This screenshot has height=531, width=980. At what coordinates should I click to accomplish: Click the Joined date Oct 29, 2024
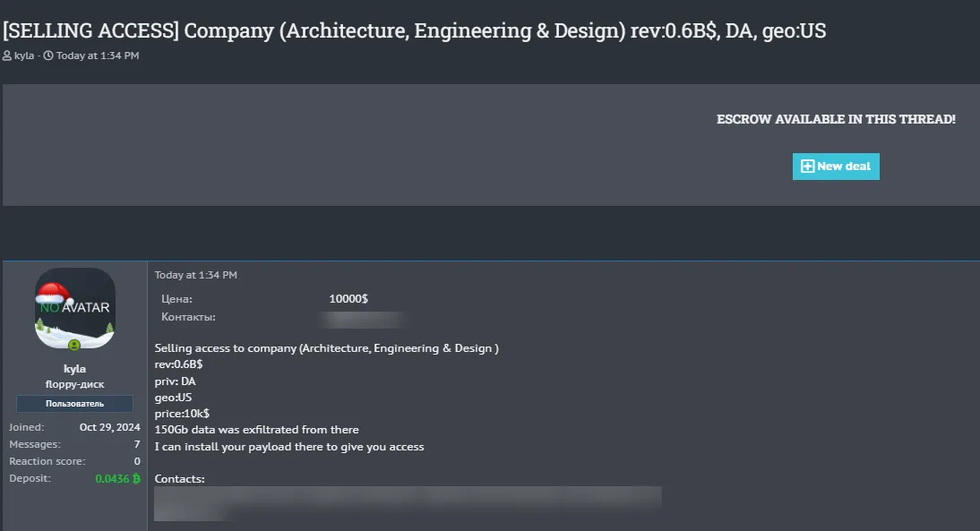109,427
